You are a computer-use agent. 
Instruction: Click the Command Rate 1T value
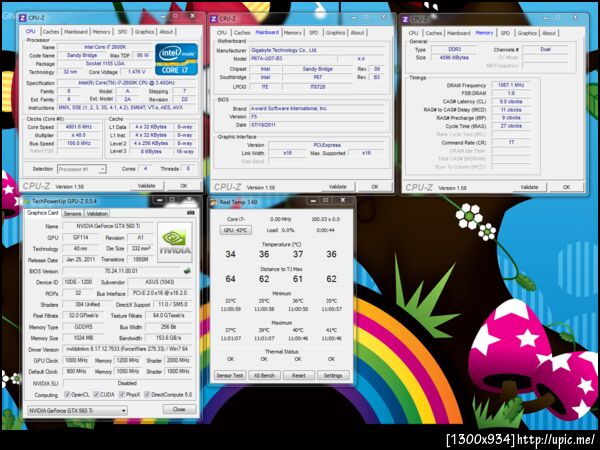[x=511, y=142]
